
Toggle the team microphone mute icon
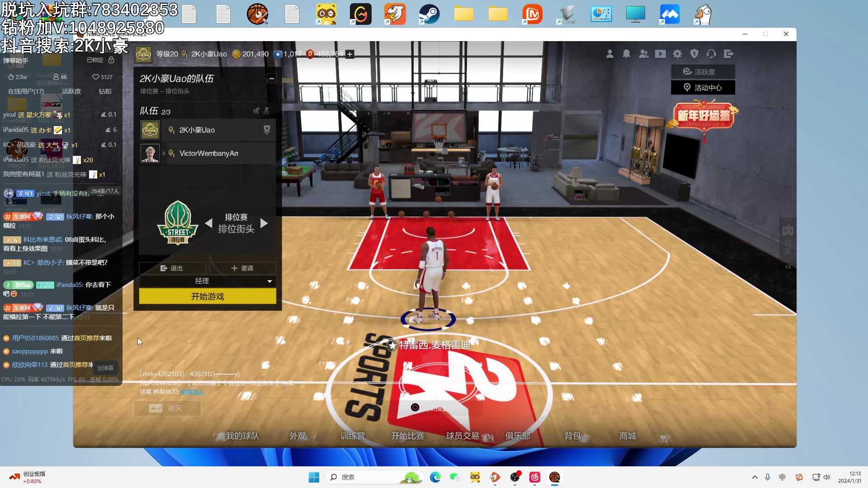click(267, 111)
